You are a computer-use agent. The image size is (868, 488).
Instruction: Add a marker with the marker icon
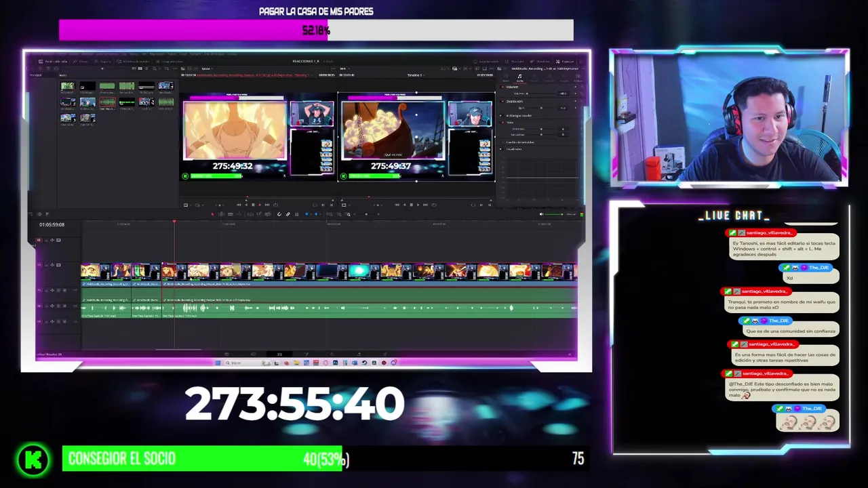(316, 214)
